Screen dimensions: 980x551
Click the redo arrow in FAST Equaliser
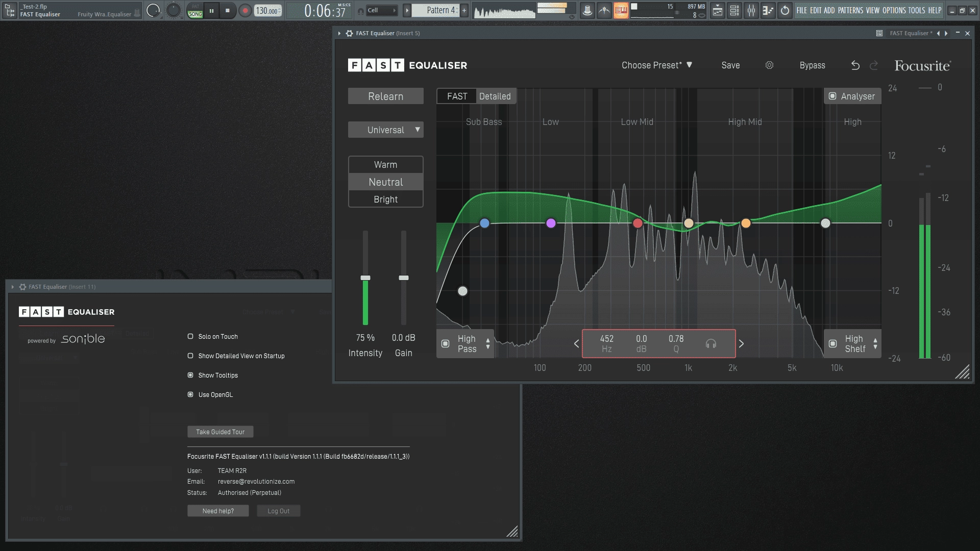pos(874,65)
